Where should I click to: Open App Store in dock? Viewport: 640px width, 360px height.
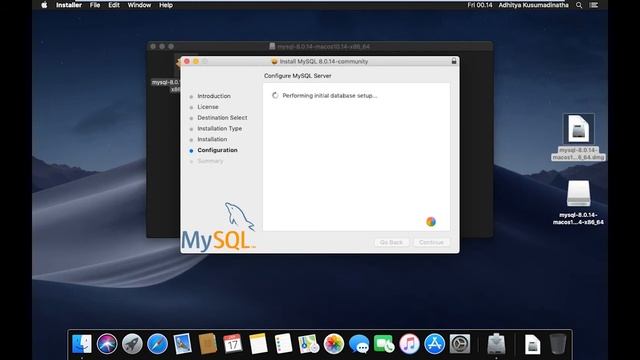(x=435, y=344)
